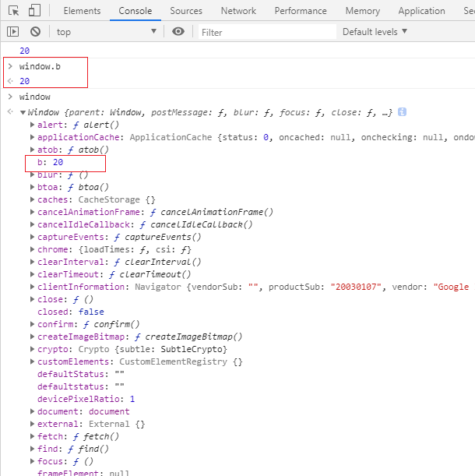The image size is (475, 476).
Task: Select the devicePixelRatio: 1 row
Action: 86,399
